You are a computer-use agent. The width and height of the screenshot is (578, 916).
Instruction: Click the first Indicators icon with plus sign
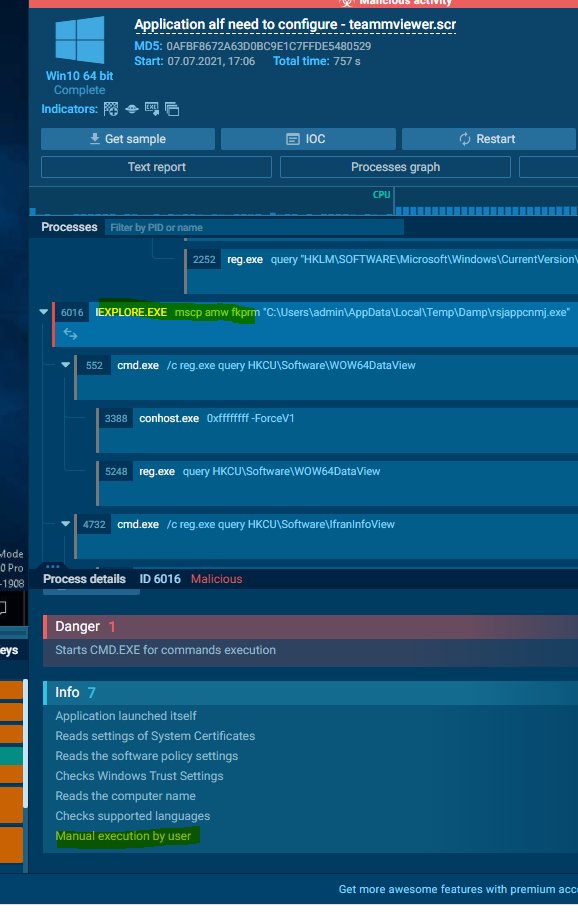click(x=110, y=109)
